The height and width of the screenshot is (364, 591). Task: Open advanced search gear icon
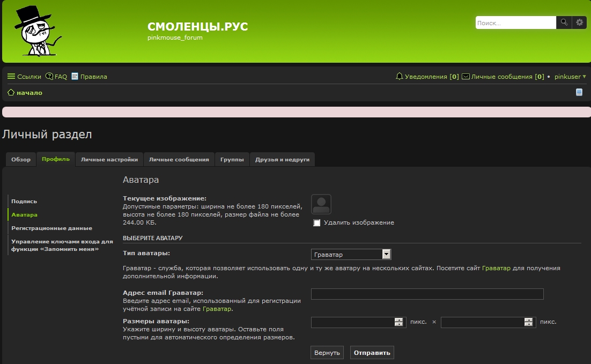[x=579, y=23]
